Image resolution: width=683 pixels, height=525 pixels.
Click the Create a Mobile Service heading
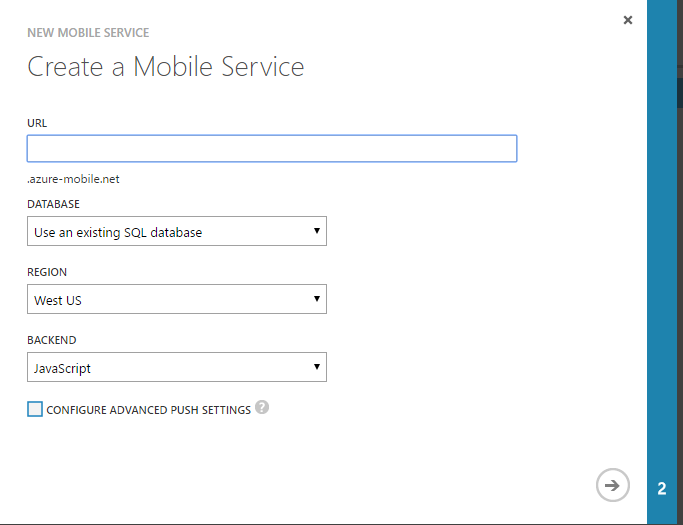[x=166, y=67]
